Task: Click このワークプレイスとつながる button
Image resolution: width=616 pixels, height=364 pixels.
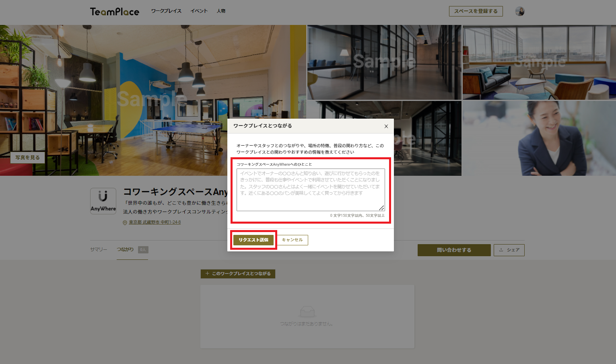Action: (238, 274)
